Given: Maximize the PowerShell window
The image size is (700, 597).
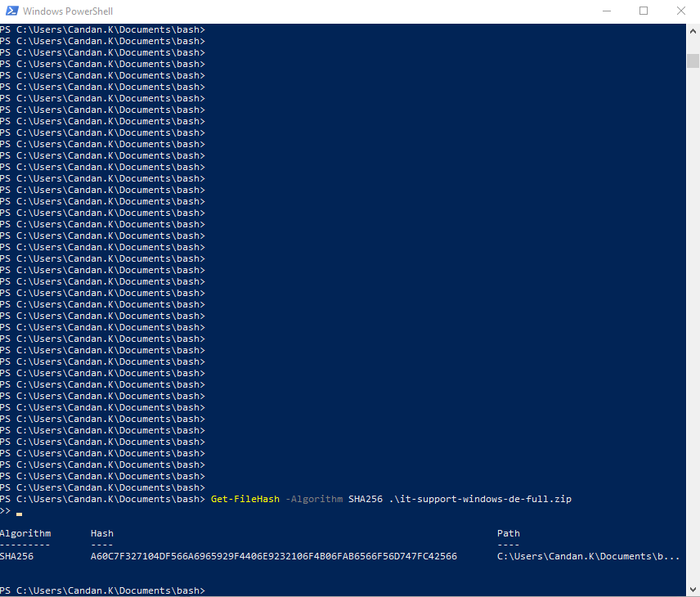Looking at the screenshot, I should [x=644, y=11].
